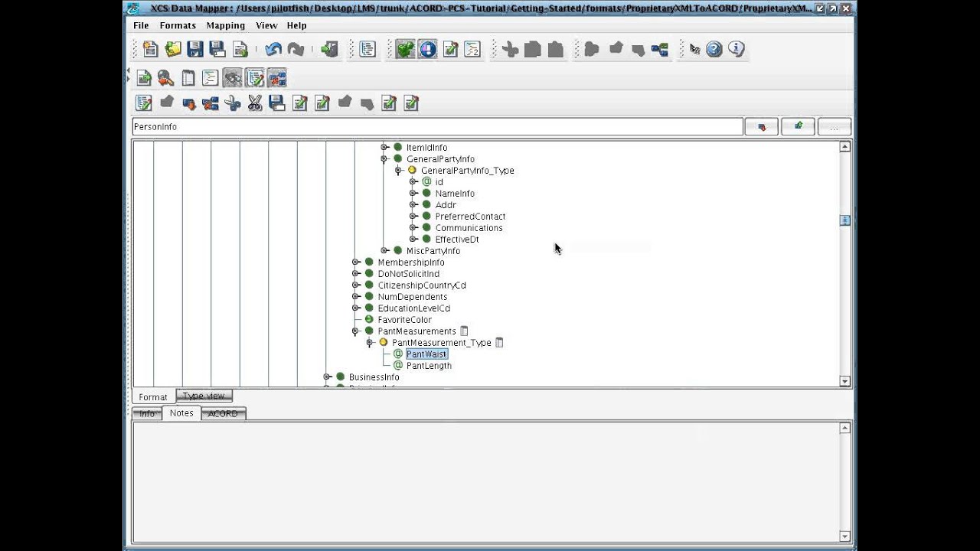Click the tree panel scroll-up arrow

click(x=845, y=147)
